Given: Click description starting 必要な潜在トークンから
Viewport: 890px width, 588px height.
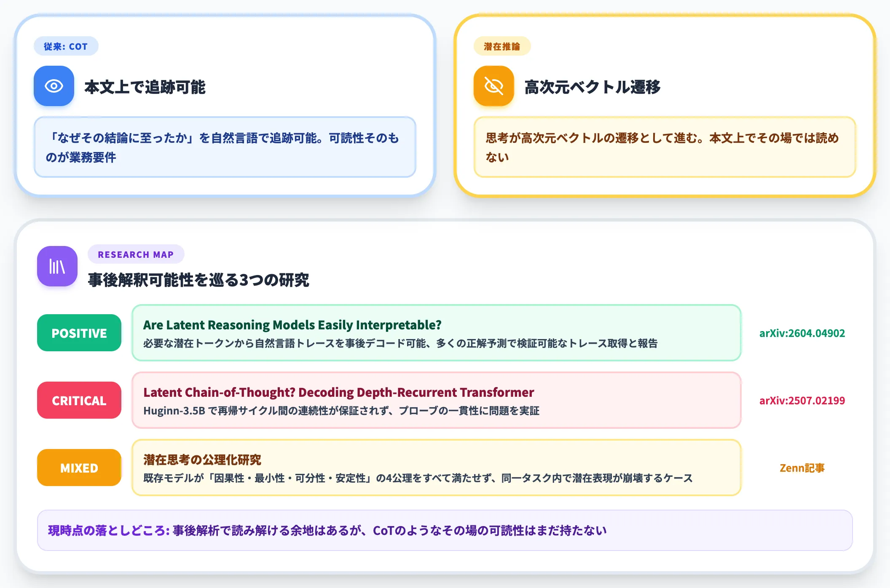Looking at the screenshot, I should click(400, 343).
